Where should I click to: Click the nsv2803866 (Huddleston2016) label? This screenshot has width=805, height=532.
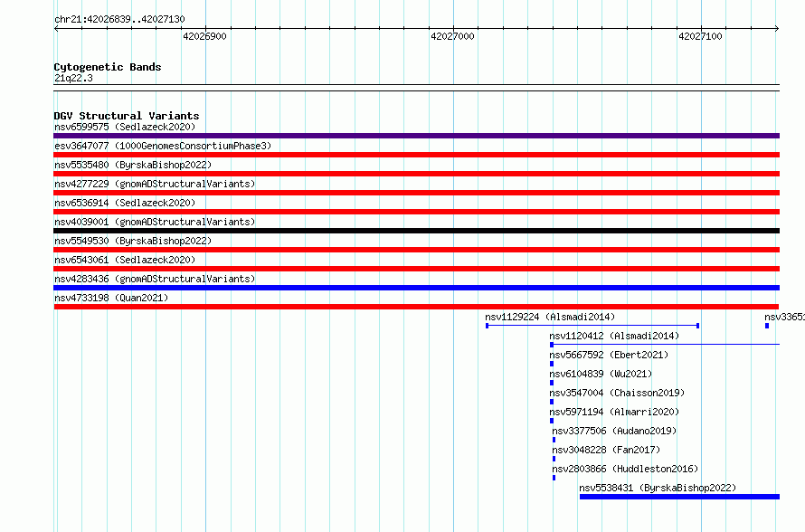(625, 469)
